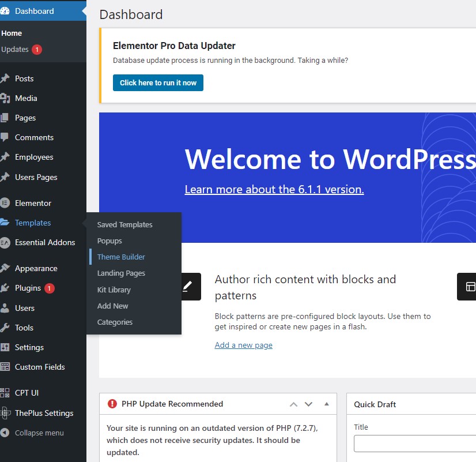This screenshot has height=462, width=476.
Task: Open the Users Pages menu label
Action: tap(36, 177)
